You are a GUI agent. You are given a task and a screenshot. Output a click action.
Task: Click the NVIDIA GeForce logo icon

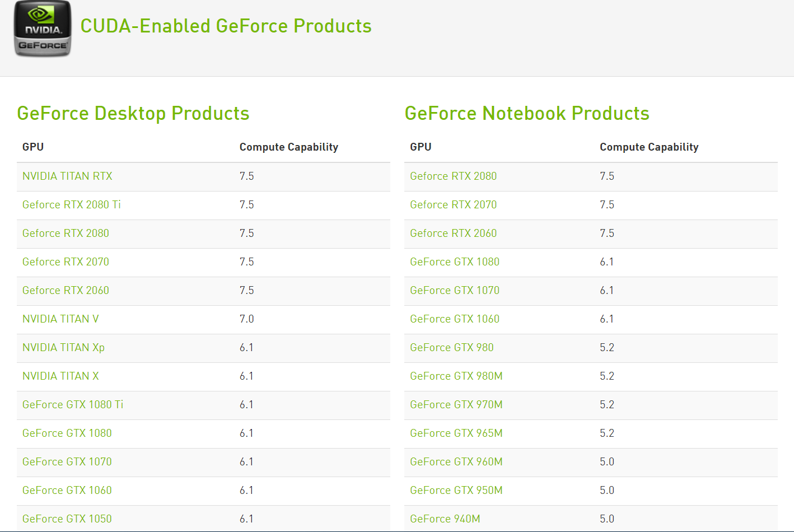pyautogui.click(x=43, y=29)
